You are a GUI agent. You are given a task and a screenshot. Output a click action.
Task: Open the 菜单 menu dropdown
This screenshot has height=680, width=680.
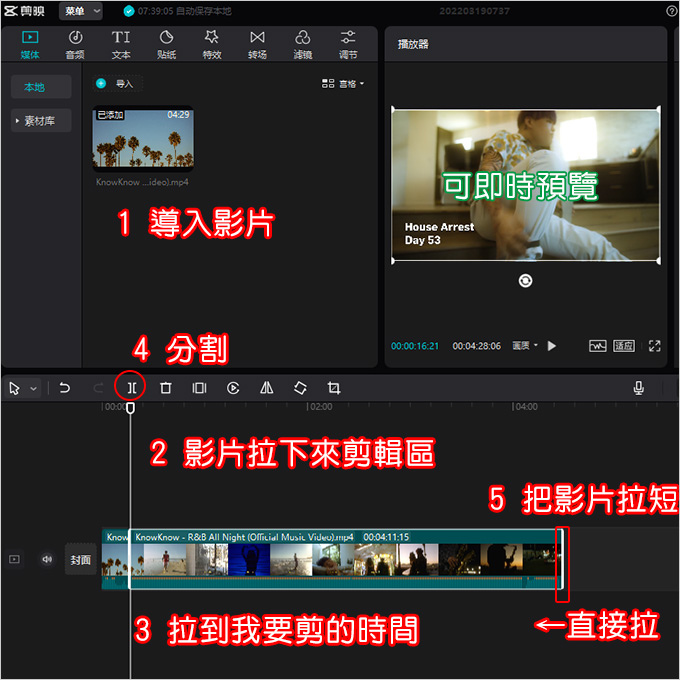(81, 11)
